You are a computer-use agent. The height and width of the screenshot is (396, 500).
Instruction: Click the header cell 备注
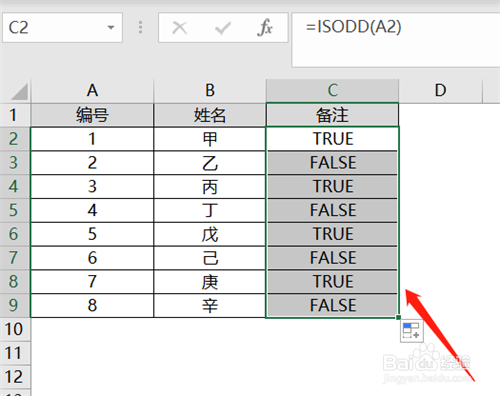pos(332,115)
